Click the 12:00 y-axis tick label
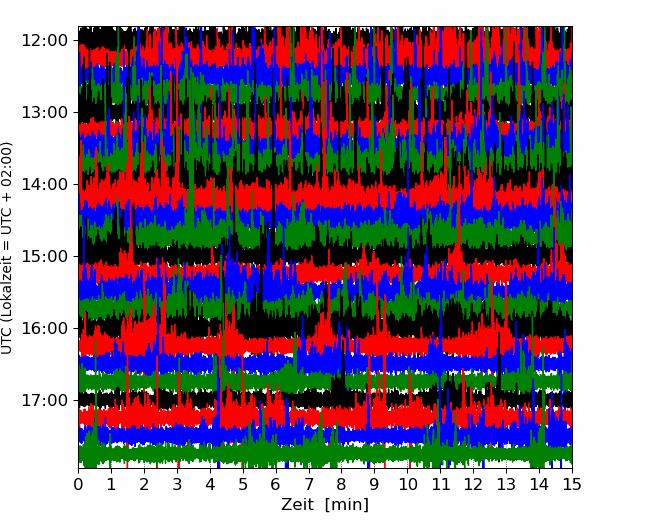650x520 pixels. tap(44, 41)
